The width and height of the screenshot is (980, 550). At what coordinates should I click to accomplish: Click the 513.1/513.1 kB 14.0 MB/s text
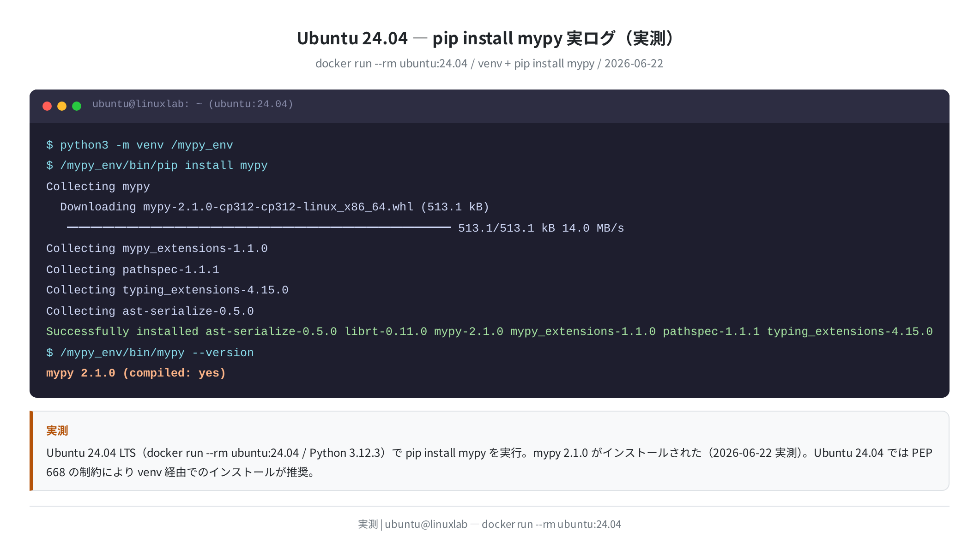541,228
